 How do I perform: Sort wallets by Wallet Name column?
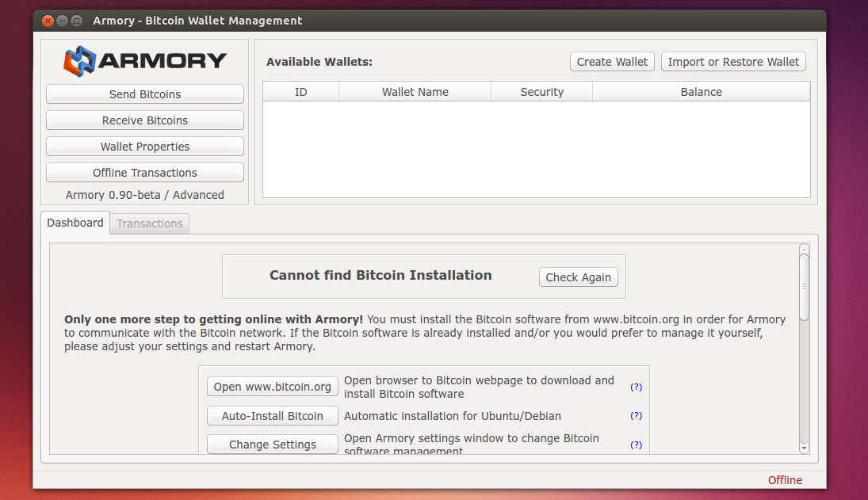point(415,92)
